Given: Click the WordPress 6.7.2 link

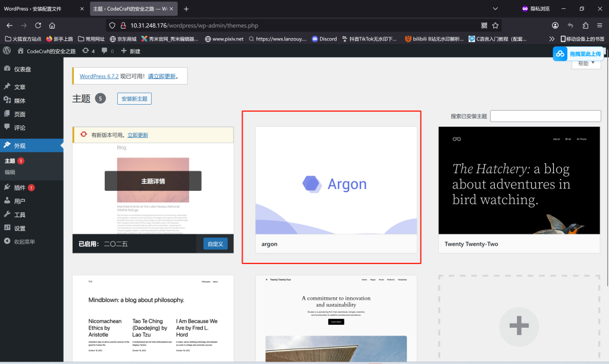Looking at the screenshot, I should pyautogui.click(x=99, y=76).
